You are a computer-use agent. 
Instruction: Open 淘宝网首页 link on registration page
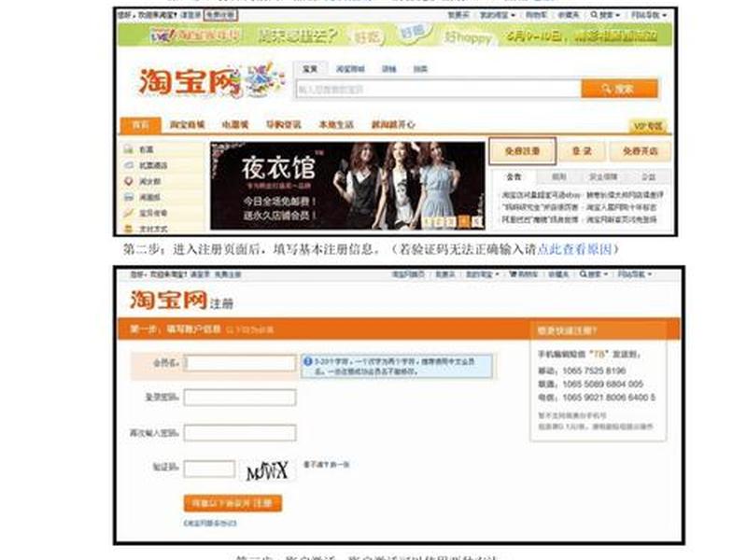tap(408, 274)
